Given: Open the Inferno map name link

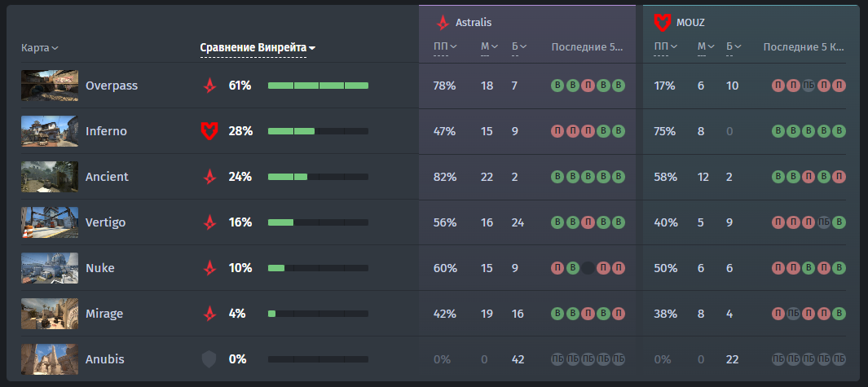Looking at the screenshot, I should [x=106, y=131].
